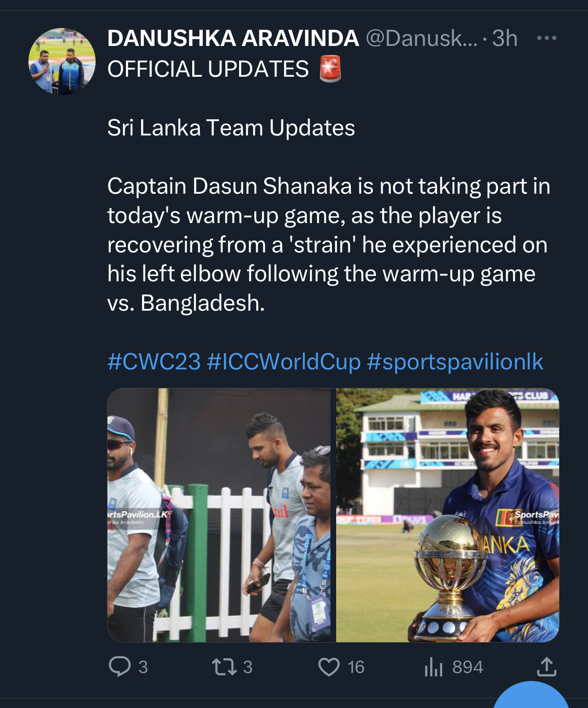Screen dimensions: 588x708
Task: Tap the retweet arrows icon
Action: [224, 667]
